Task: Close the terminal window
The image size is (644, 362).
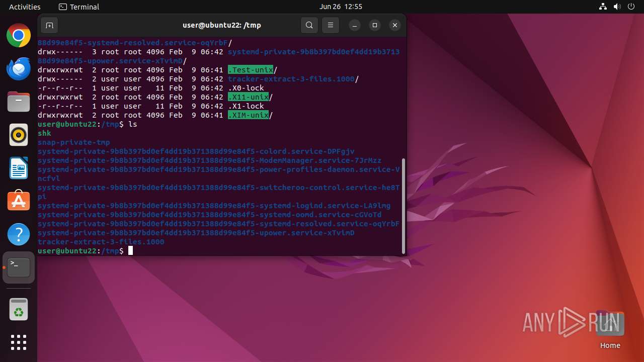Action: [x=395, y=25]
